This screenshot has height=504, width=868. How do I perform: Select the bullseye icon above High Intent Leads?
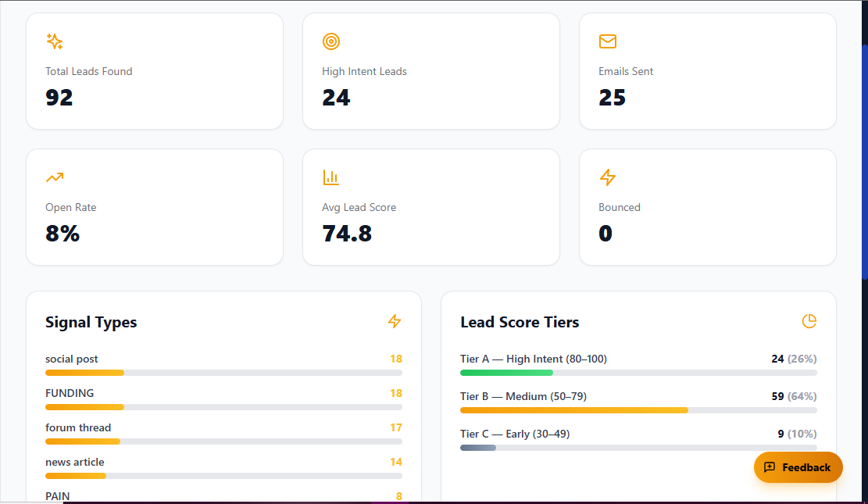(x=330, y=41)
